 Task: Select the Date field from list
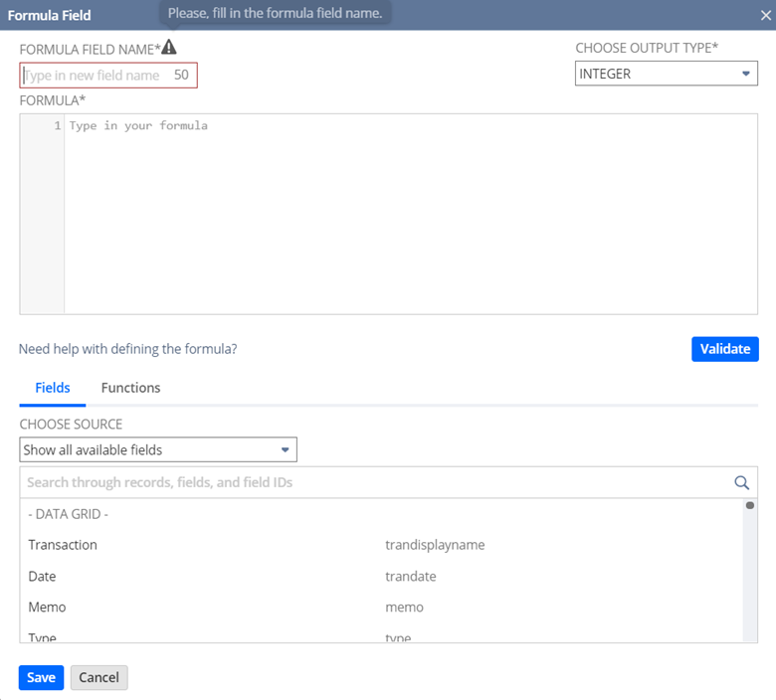coord(42,577)
